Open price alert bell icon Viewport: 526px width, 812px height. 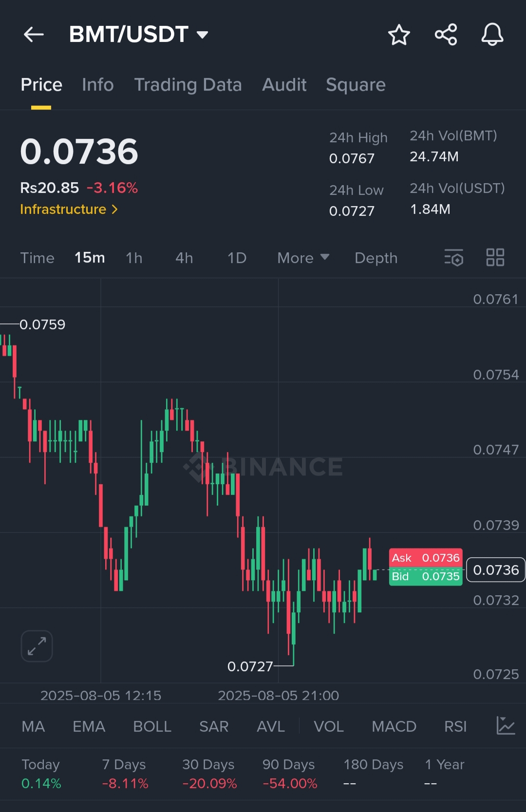click(492, 35)
